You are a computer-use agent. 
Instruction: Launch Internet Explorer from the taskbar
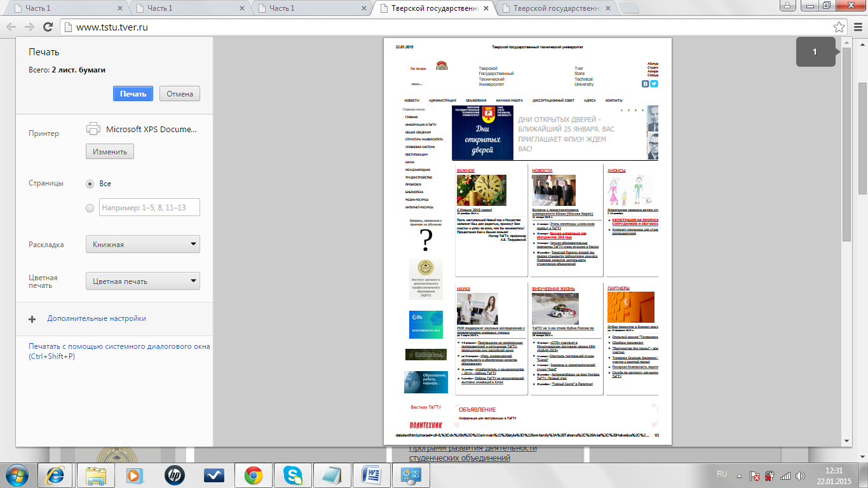point(57,475)
